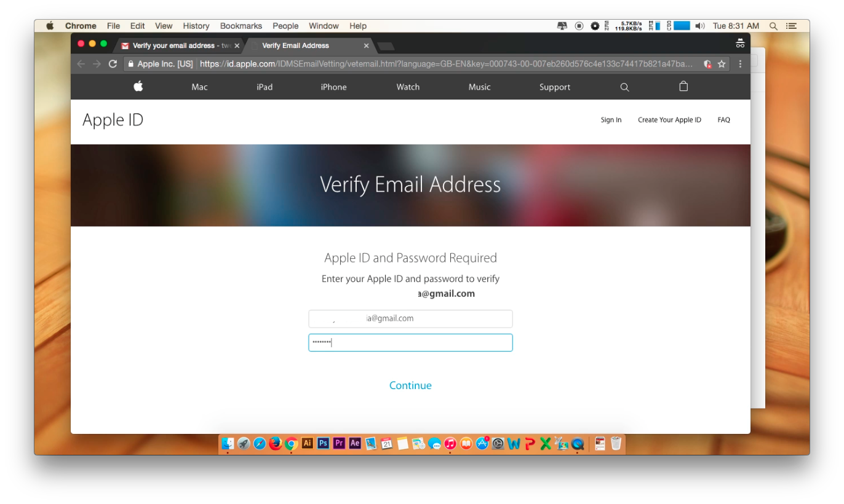844x504 pixels.
Task: Launch Firefox from the dock
Action: tap(276, 443)
